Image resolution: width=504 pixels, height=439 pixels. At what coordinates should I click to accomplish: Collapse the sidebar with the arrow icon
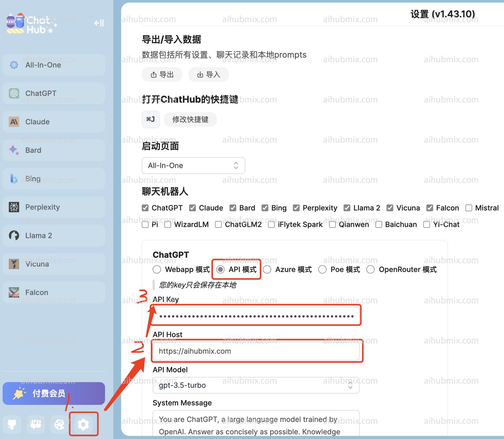pyautogui.click(x=99, y=23)
